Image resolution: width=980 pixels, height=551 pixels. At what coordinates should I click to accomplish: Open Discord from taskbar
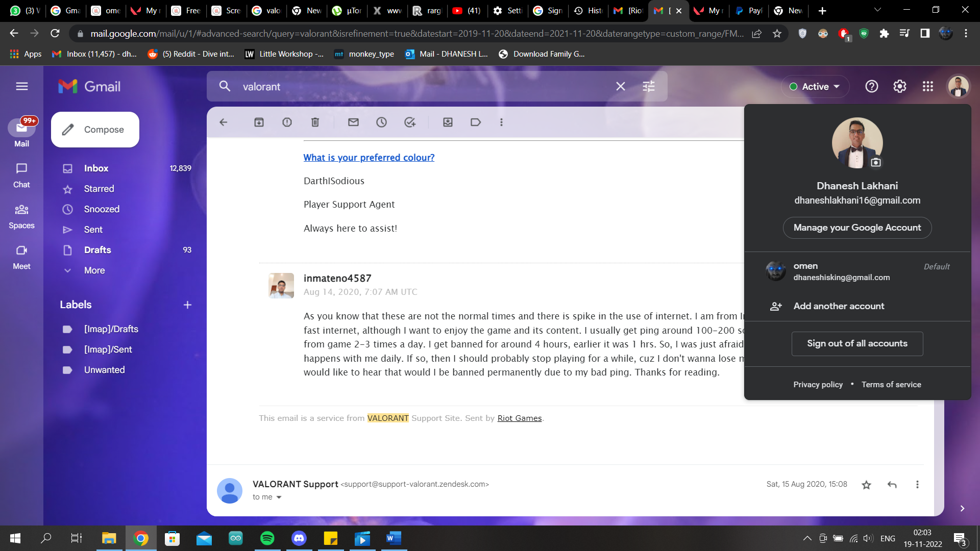point(299,538)
